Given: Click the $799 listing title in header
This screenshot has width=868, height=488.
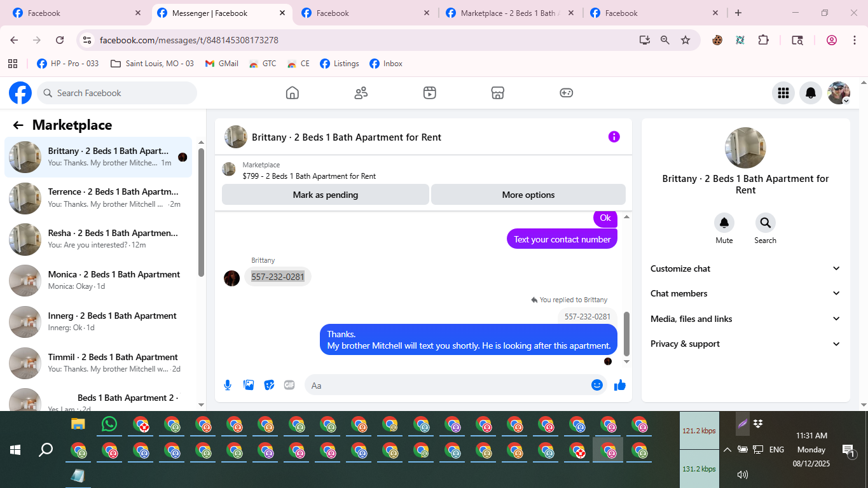Looking at the screenshot, I should [x=309, y=176].
